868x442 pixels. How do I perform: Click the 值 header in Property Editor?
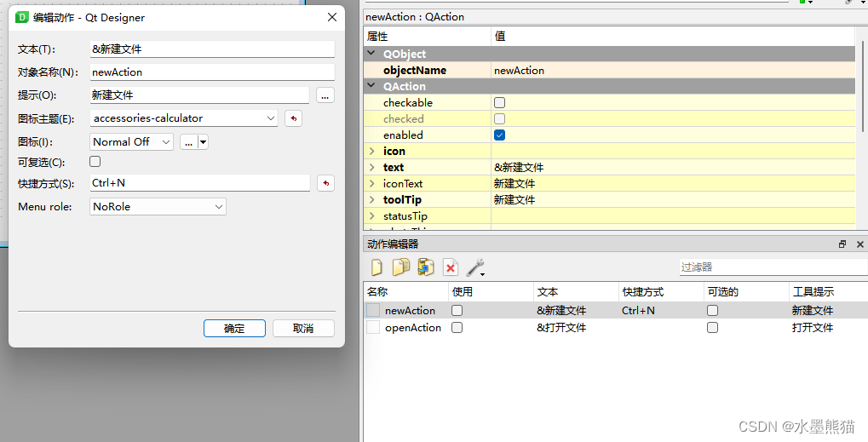pos(673,37)
